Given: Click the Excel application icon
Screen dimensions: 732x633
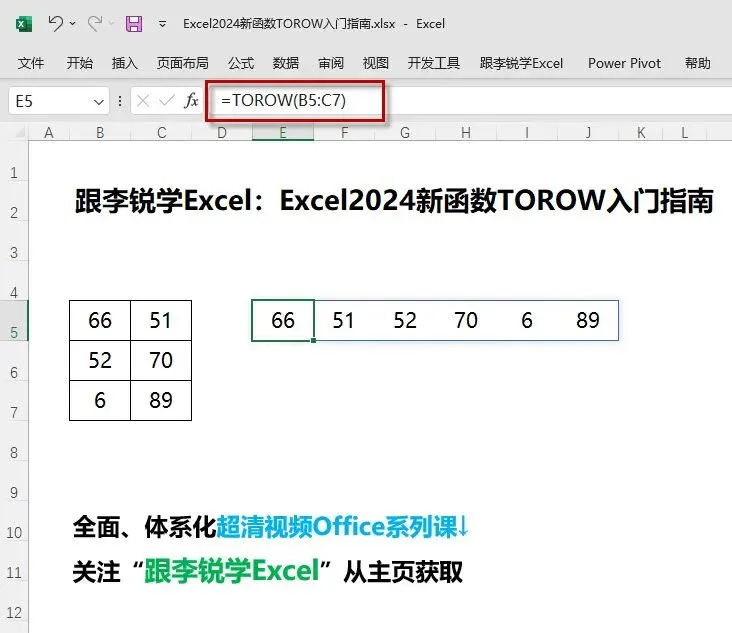Looking at the screenshot, I should (x=24, y=23).
